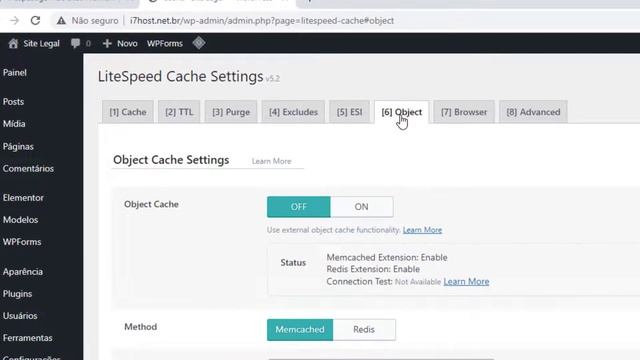Open WPForms in the sidebar
Viewport: 640px width, 360px height.
coord(22,242)
